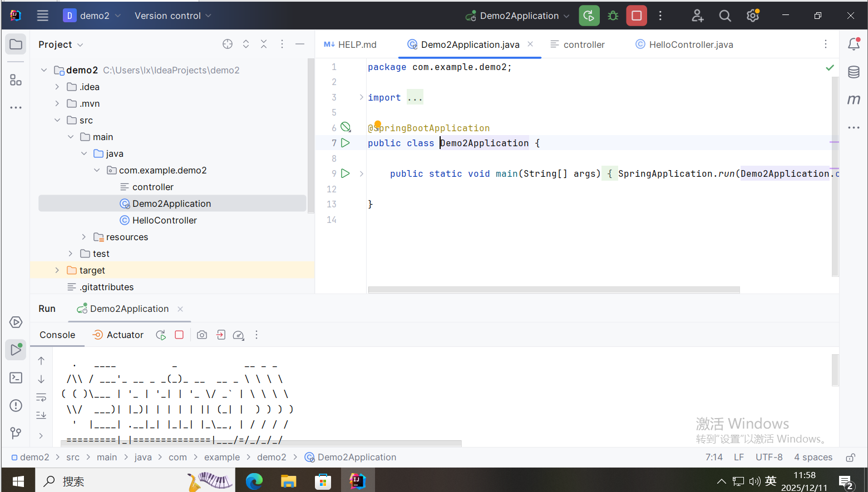This screenshot has width=868, height=492.
Task: Open Notifications bell
Action: [x=854, y=44]
